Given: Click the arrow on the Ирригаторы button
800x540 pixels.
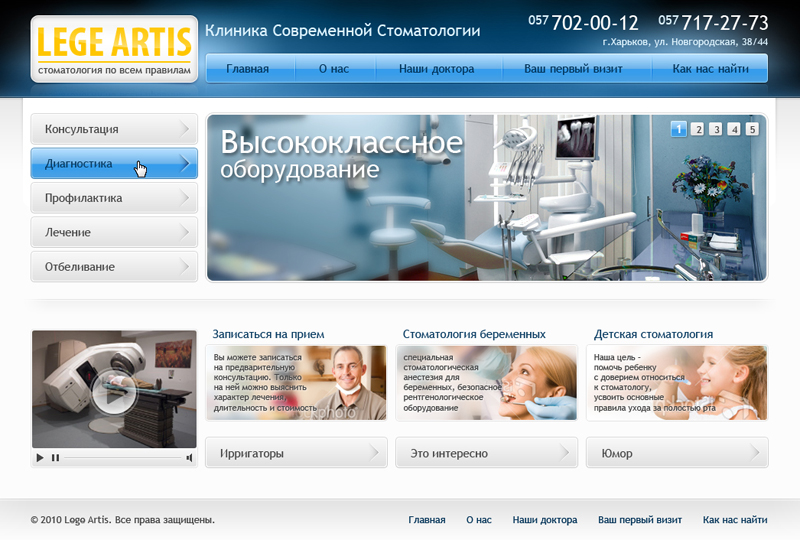Looking at the screenshot, I should (375, 453).
